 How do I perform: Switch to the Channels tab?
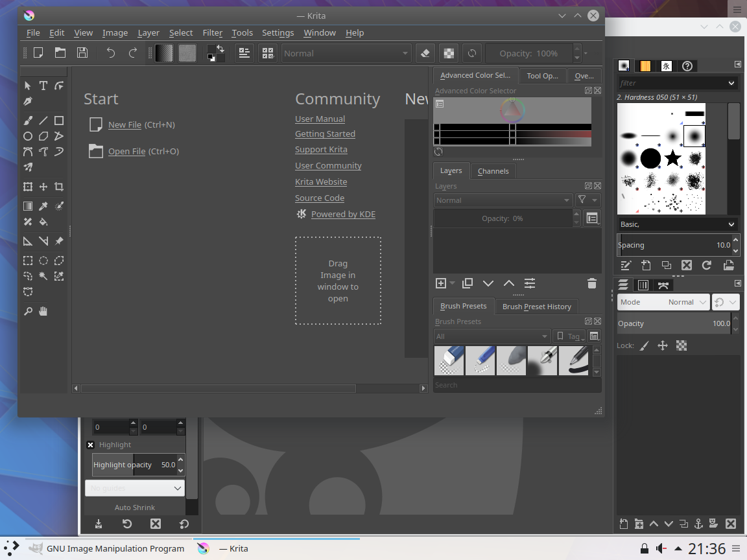(x=493, y=171)
